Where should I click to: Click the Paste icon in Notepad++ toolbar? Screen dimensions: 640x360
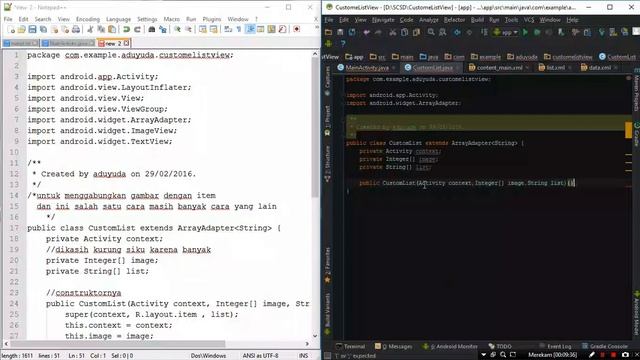111,29
